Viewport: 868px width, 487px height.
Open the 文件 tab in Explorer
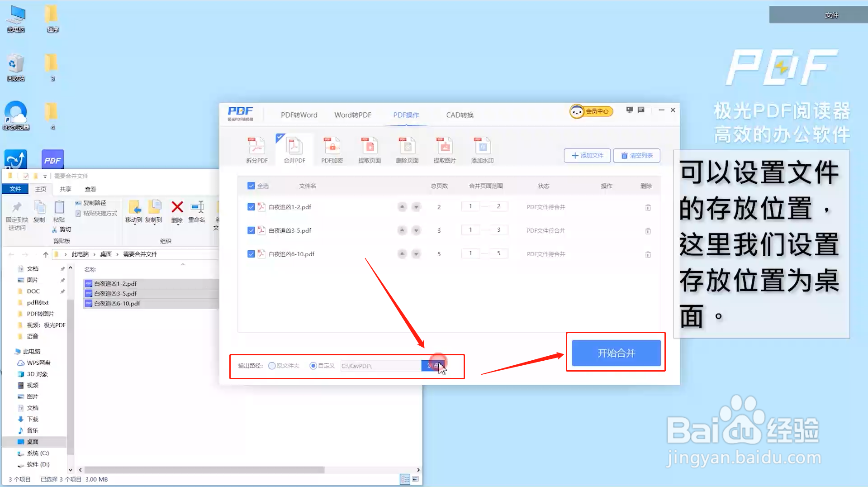coord(15,189)
